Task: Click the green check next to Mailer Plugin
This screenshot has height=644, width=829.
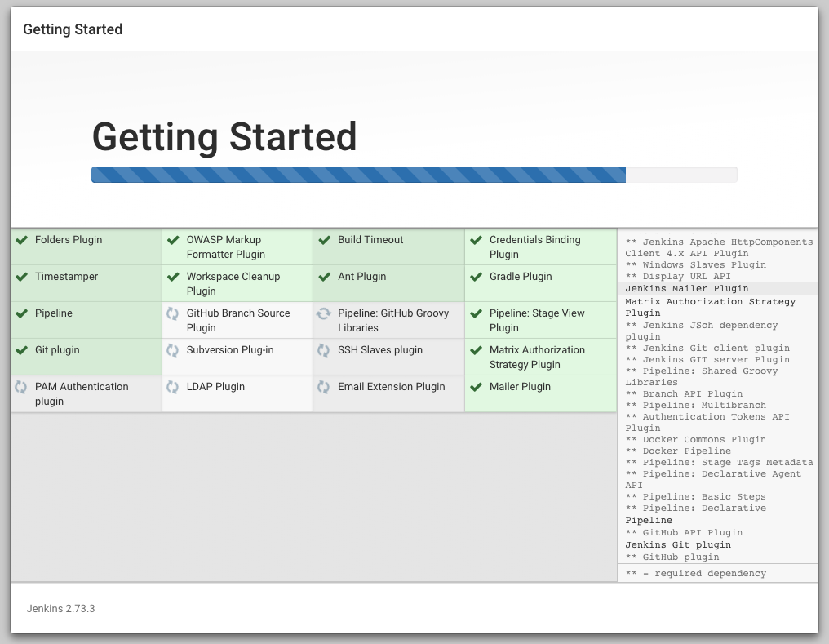Action: [476, 387]
